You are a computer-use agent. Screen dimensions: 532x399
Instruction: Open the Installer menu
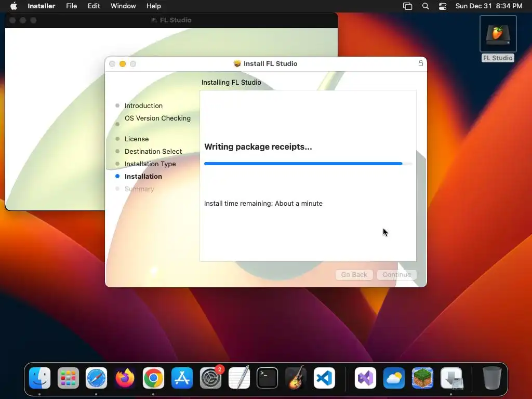click(42, 6)
